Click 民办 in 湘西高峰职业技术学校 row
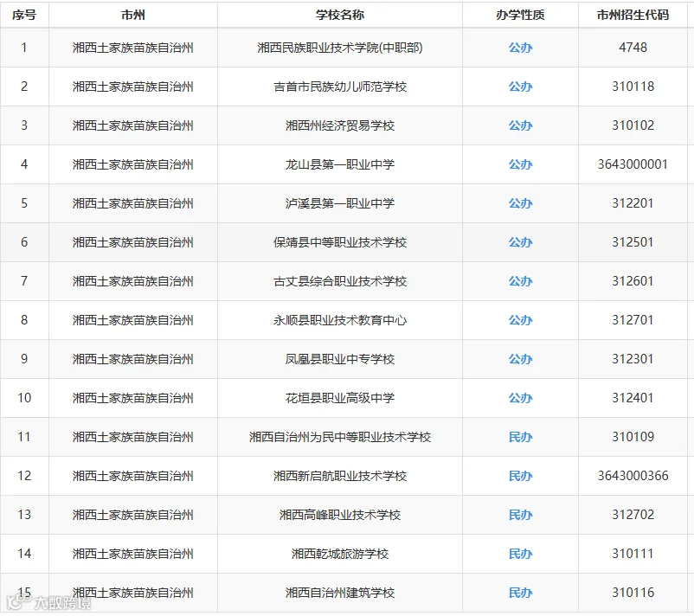Screen dimensions: 694x616 [521, 515]
